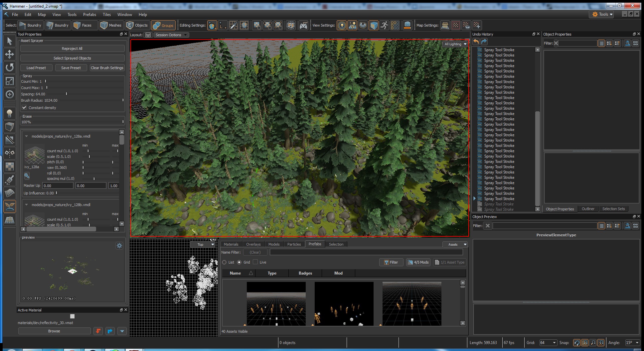This screenshot has width=644, height=351.
Task: Click the colored grid squares view icon
Action: [x=395, y=25]
